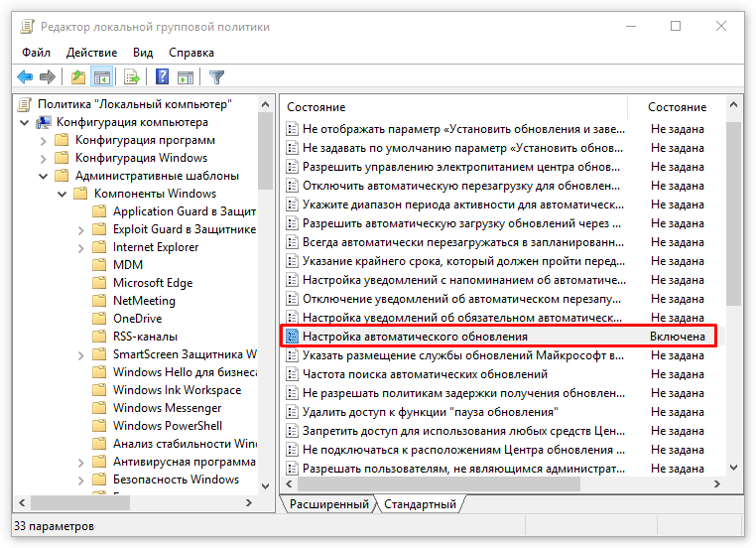Toggle the action pane toolbar icon
This screenshot has height=548, width=756.
[x=185, y=76]
